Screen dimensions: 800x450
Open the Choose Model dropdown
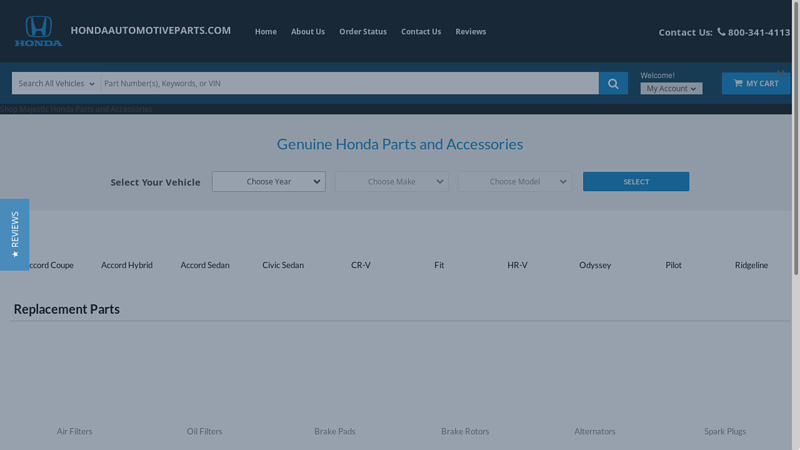[x=515, y=182]
